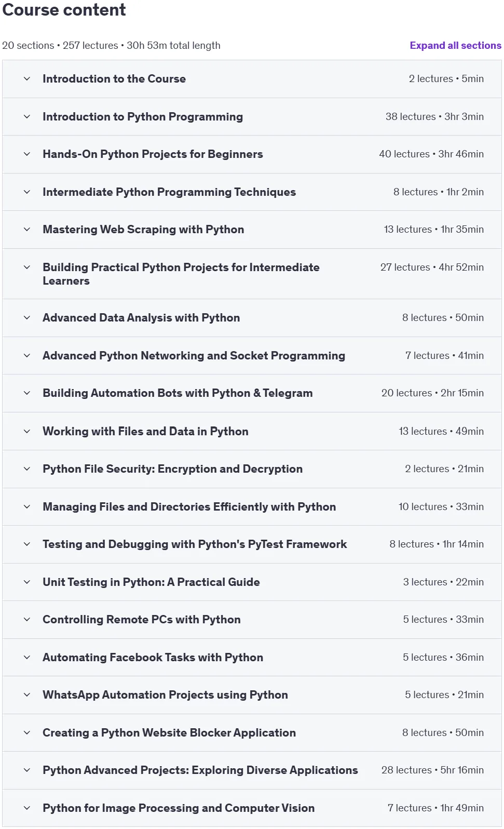The height and width of the screenshot is (829, 504).
Task: Expand Testing and Debugging with PyTest chevron
Action: coord(27,544)
